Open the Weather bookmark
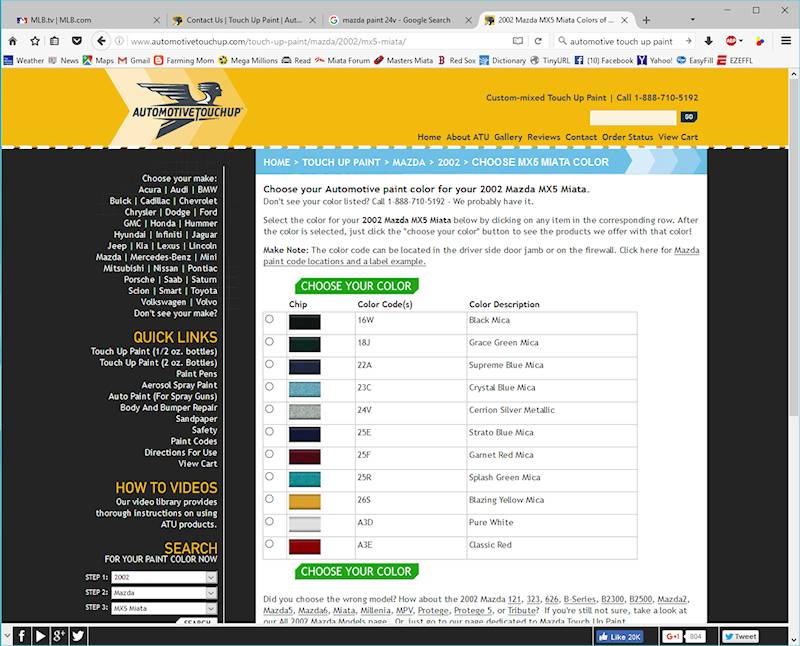The image size is (800, 646). tap(24, 60)
